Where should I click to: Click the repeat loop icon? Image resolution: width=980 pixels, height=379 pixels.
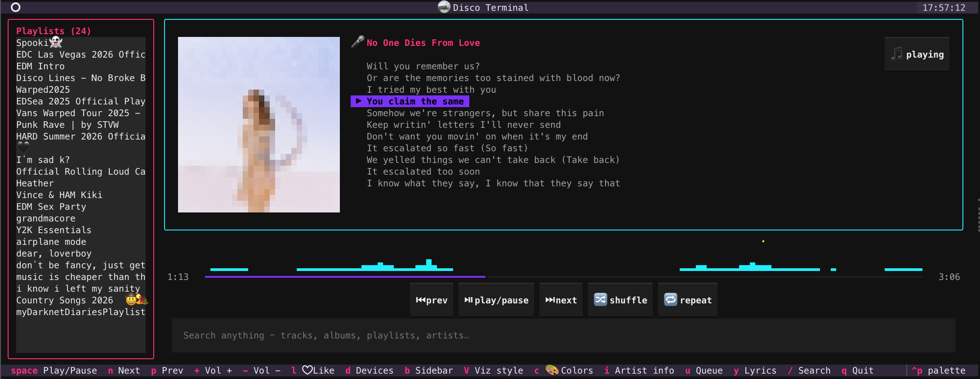(671, 299)
